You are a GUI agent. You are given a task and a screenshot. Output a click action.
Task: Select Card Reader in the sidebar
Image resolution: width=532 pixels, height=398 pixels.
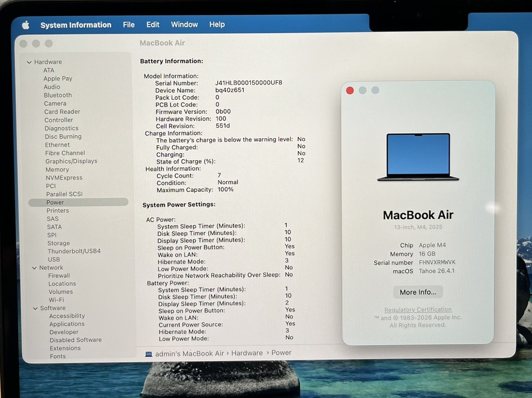pyautogui.click(x=62, y=112)
